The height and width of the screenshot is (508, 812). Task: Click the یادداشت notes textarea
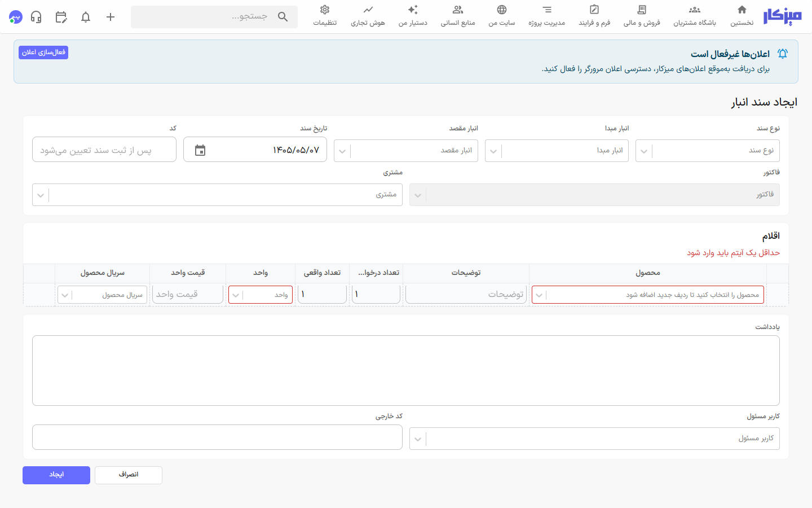(x=406, y=371)
